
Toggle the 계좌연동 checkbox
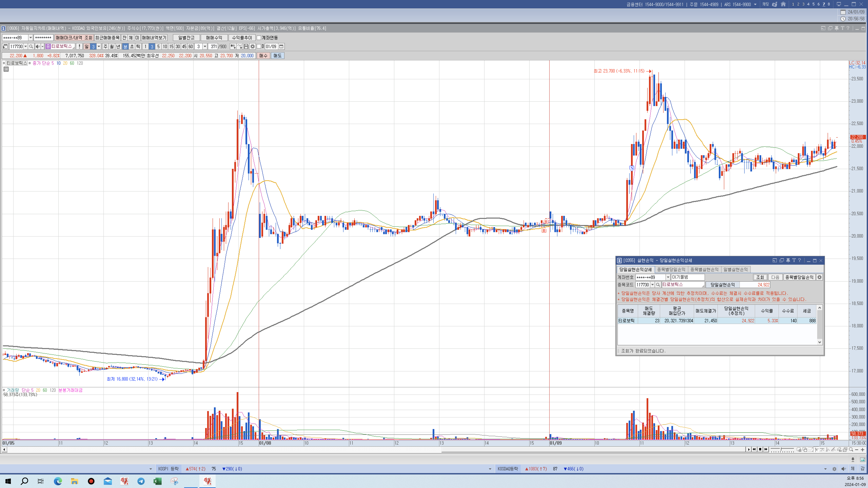259,38
